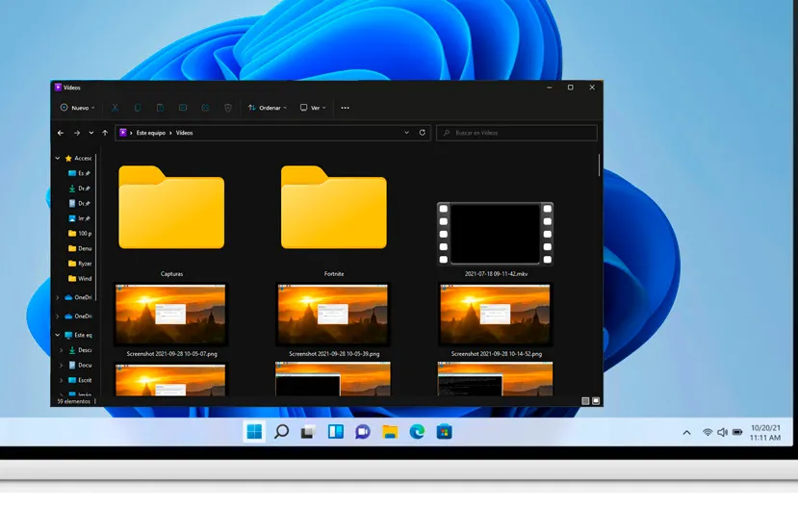Select pinned Descargas with green arrow icon
Screen dimensions: 798x532
pyautogui.click(x=79, y=189)
